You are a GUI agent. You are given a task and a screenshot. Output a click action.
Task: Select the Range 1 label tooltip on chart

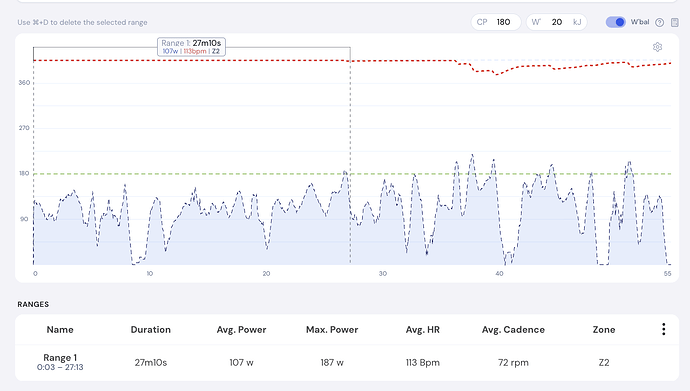click(191, 47)
